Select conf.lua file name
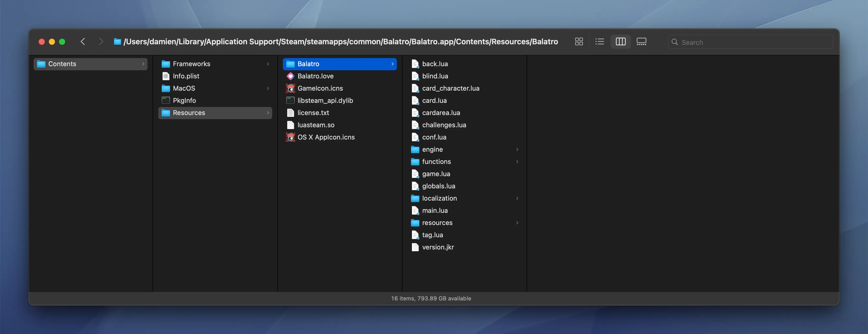The height and width of the screenshot is (334, 868). (x=434, y=137)
